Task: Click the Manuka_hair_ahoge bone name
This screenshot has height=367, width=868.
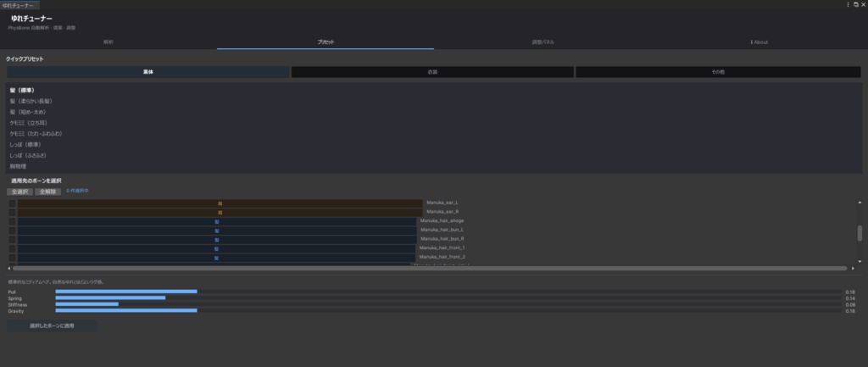Action: coord(442,221)
